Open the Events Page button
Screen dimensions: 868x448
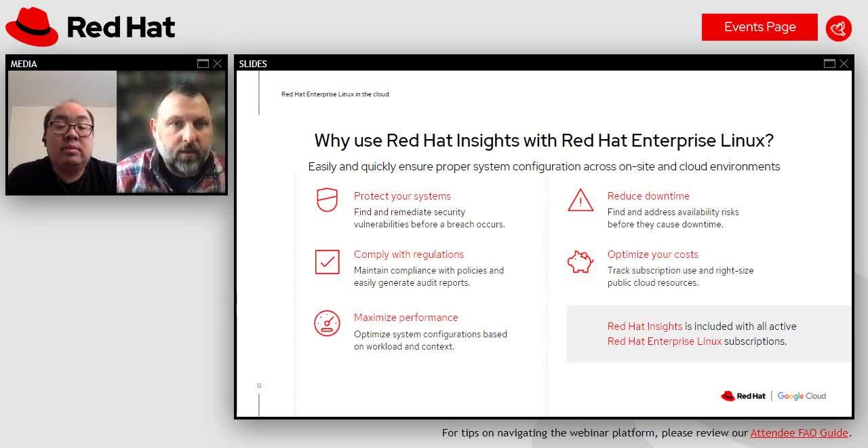pos(759,27)
